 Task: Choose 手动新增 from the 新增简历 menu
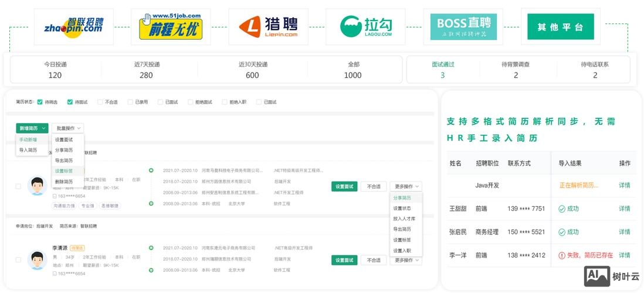tap(28, 139)
